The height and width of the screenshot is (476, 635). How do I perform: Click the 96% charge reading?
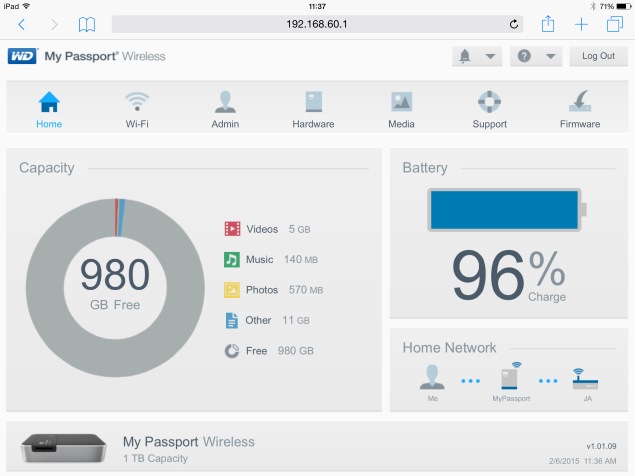[509, 275]
